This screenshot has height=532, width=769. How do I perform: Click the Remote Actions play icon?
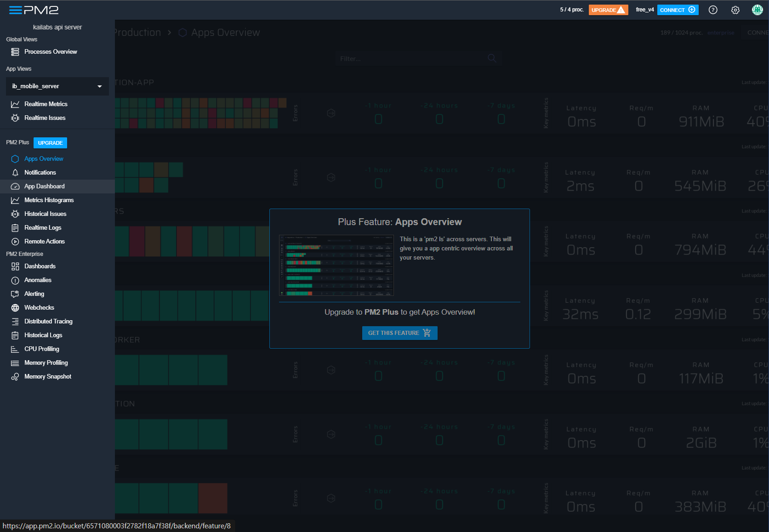15,242
